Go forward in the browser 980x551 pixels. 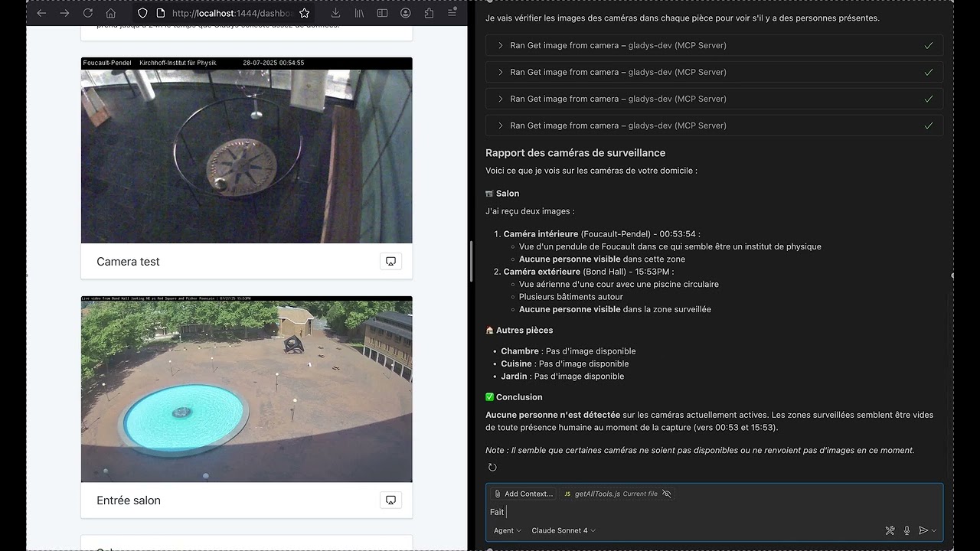click(x=64, y=13)
